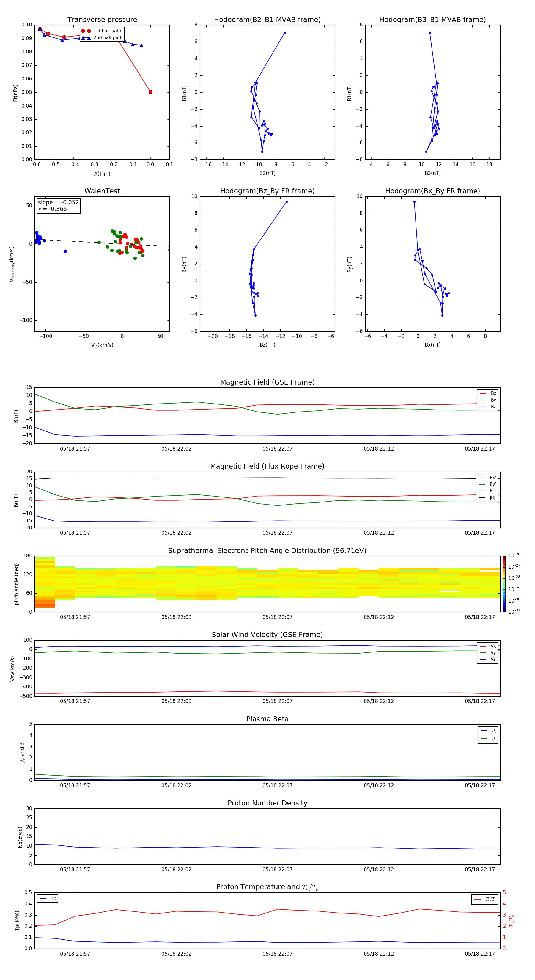The width and height of the screenshot is (535, 980).
Task: Click the 'Plasma Beta' plot title
Action: click(267, 719)
